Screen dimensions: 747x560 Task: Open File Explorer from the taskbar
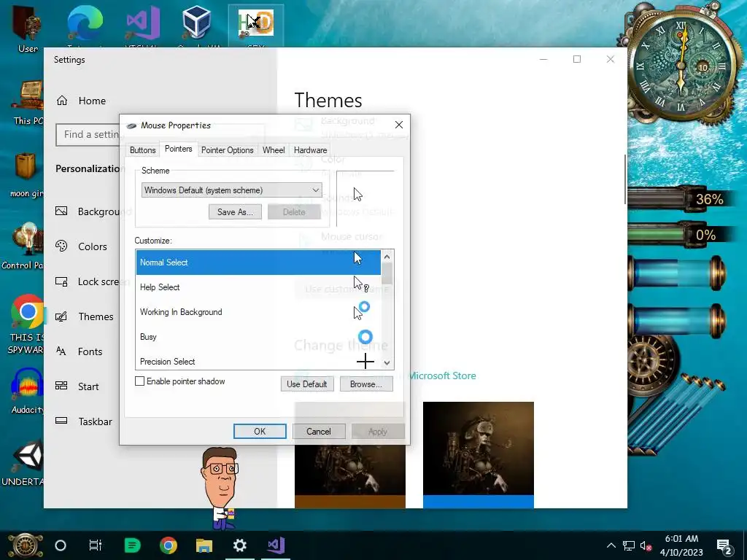[x=204, y=545]
